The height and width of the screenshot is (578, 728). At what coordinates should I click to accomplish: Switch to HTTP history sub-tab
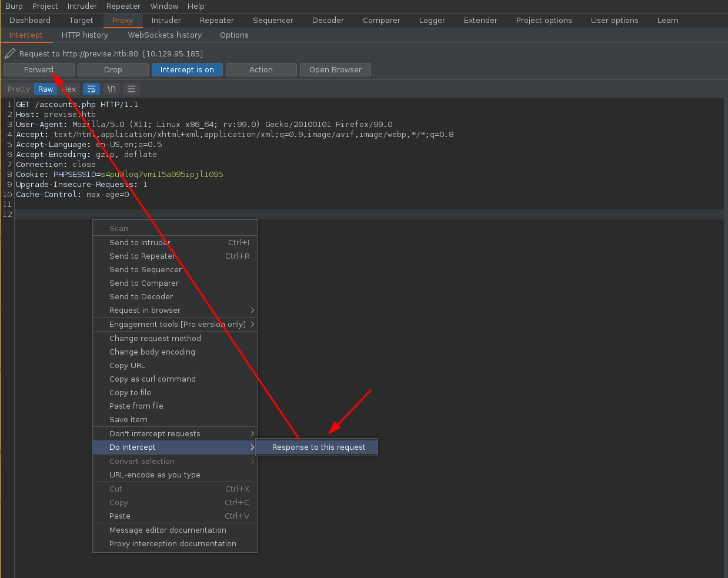(x=85, y=35)
